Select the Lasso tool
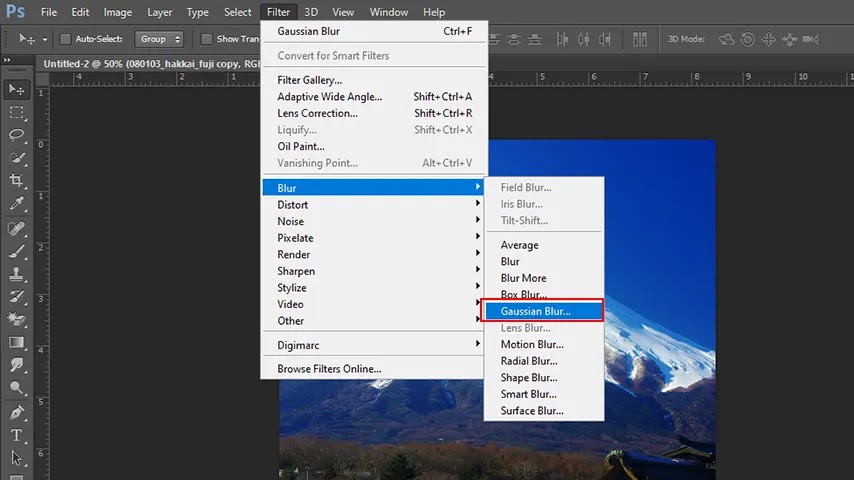Screen dimensions: 854x480 pyautogui.click(x=16, y=135)
